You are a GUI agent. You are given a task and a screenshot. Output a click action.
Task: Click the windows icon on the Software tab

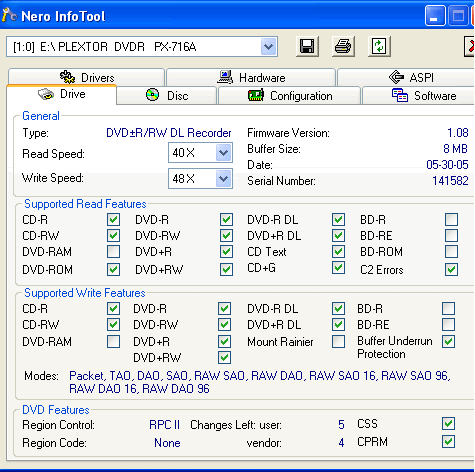(x=400, y=95)
